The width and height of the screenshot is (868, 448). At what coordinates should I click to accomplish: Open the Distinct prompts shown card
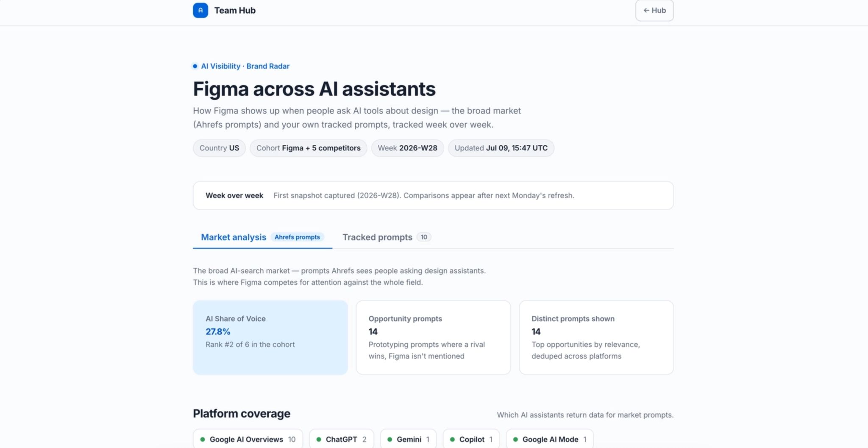(596, 337)
